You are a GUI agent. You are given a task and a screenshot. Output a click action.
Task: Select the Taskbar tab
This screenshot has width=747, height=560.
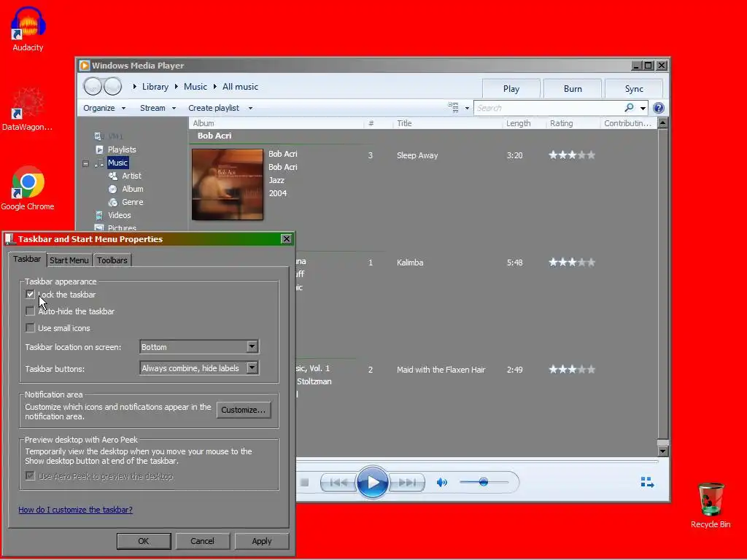(27, 259)
